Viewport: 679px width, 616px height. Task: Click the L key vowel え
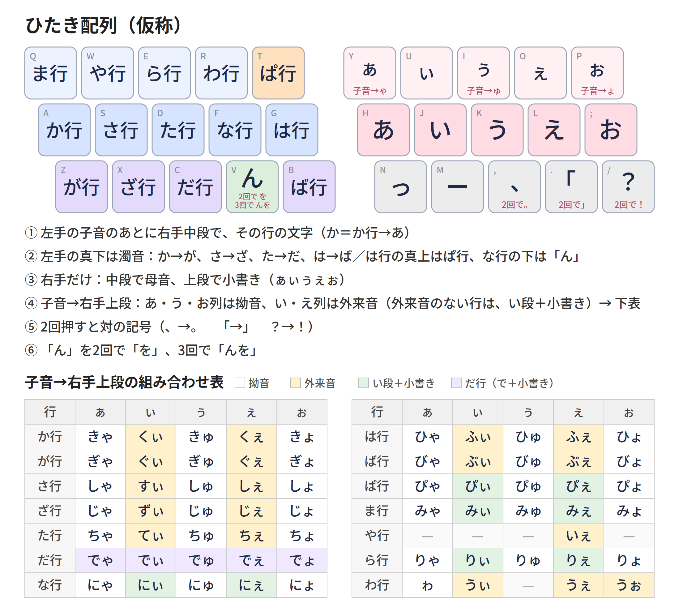coord(554,130)
